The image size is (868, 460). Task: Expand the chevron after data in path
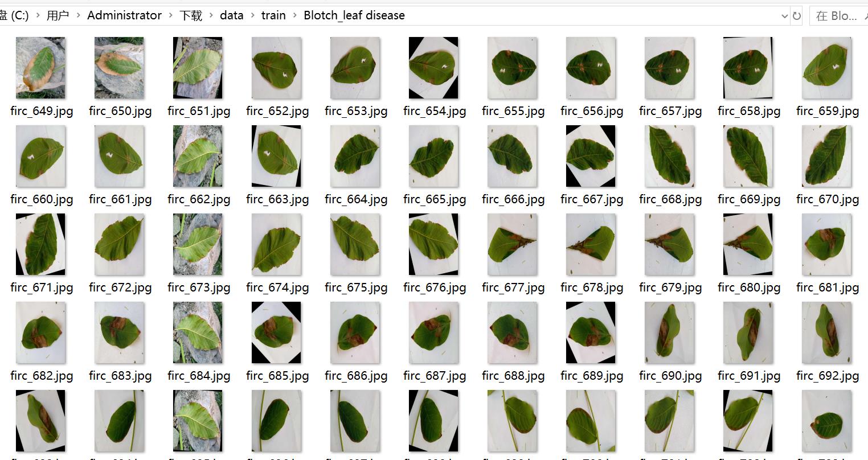coord(252,16)
